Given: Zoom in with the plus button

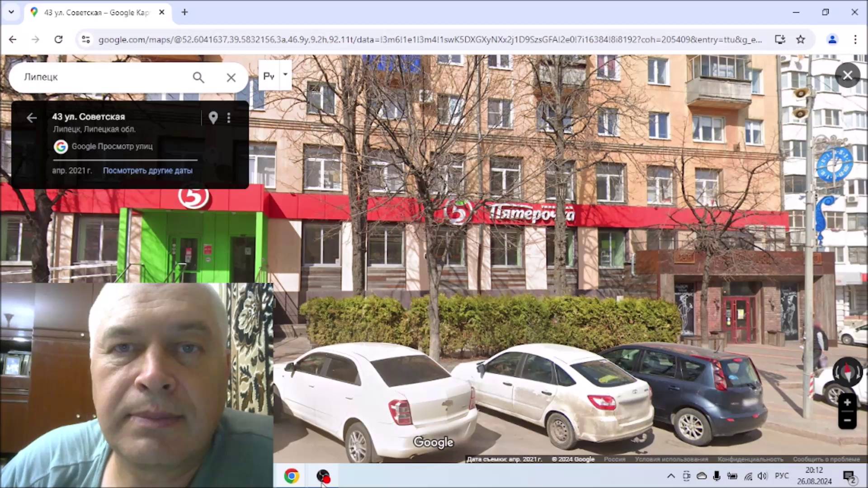Looking at the screenshot, I should click(847, 402).
